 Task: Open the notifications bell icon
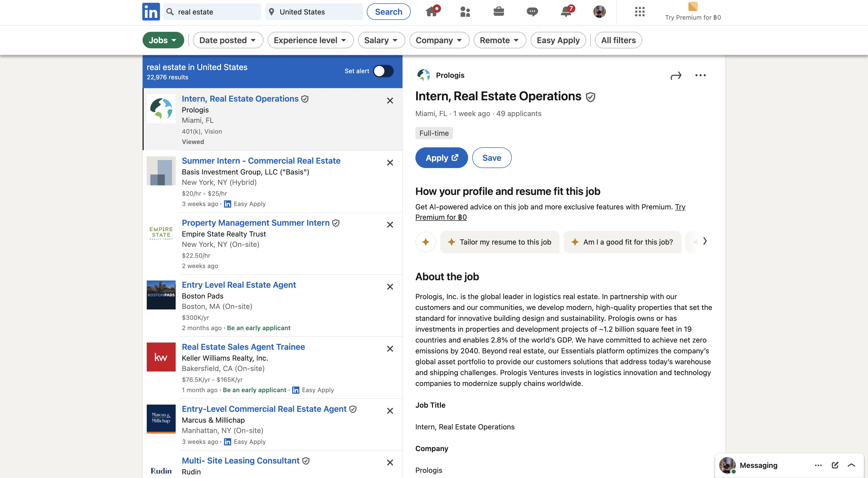(566, 12)
